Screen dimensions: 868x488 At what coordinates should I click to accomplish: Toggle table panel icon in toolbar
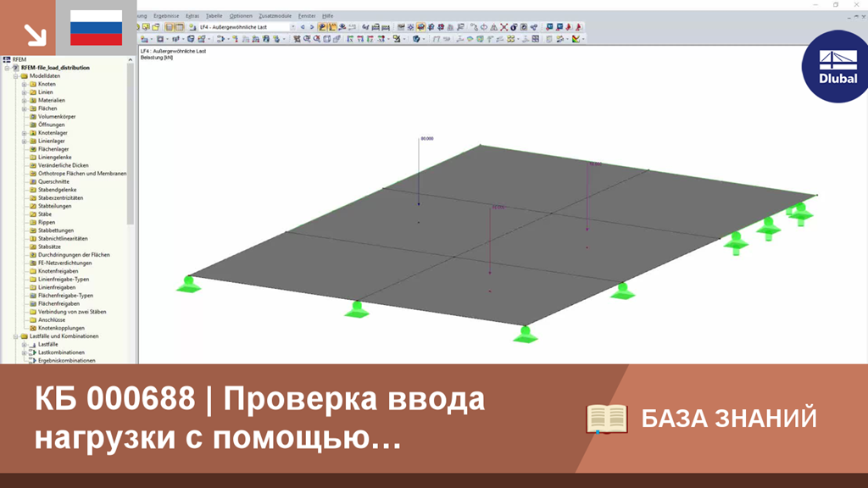pos(180,27)
